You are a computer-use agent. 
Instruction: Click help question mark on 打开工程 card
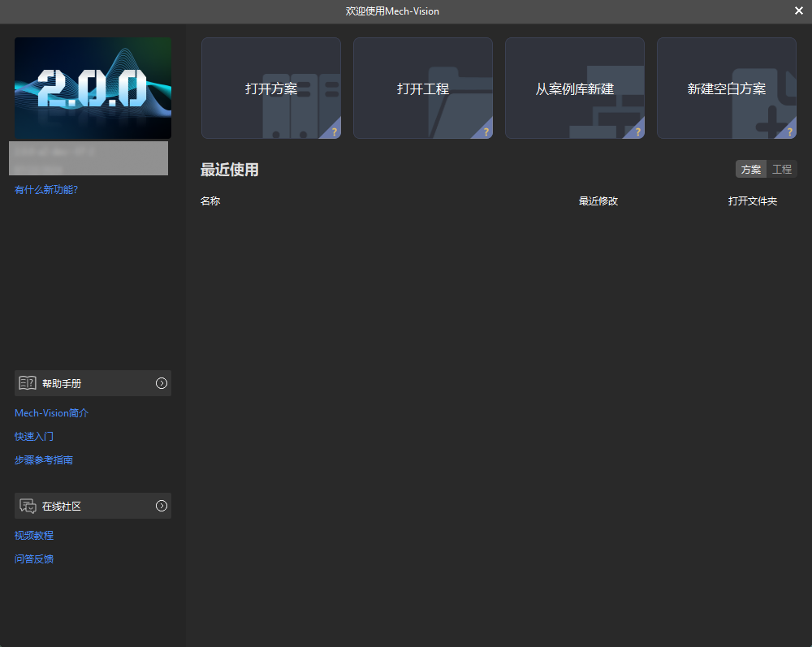(486, 132)
